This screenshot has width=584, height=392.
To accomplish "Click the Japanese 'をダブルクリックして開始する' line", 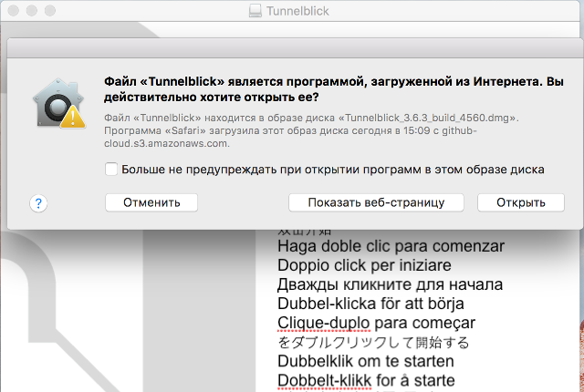I will [373, 342].
